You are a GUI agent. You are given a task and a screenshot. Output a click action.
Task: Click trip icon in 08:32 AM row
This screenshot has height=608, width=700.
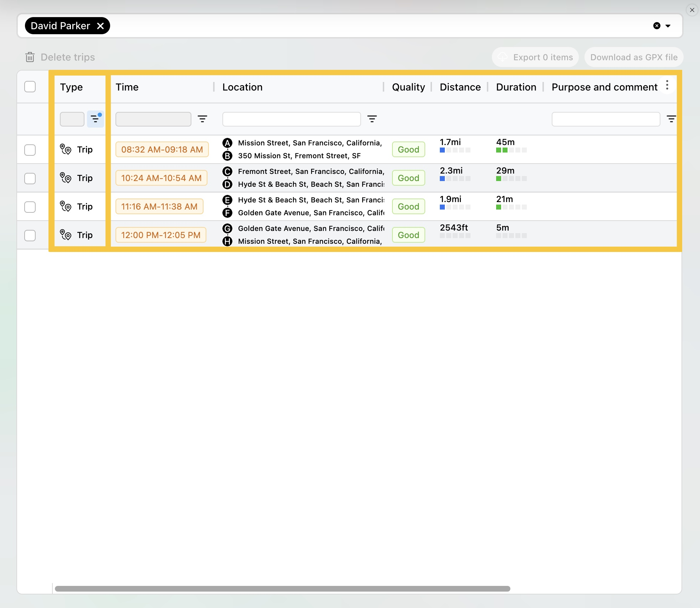click(66, 149)
